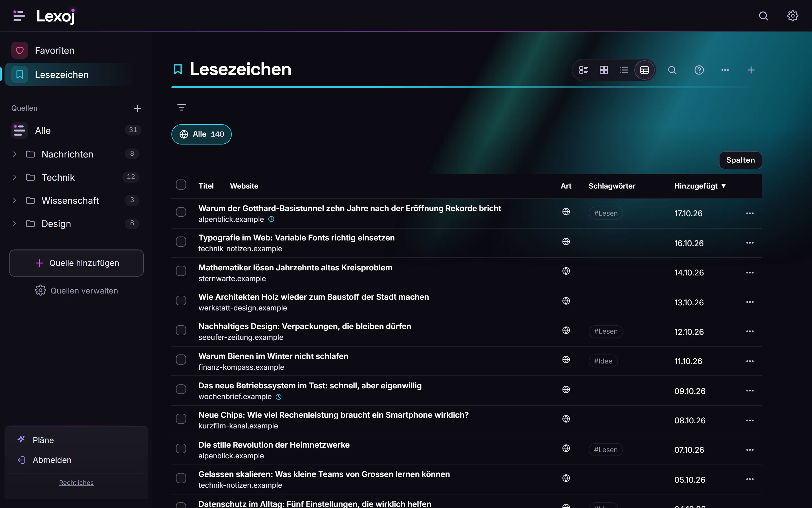Open the Rechtliches link
The image size is (812, 508).
pyautogui.click(x=76, y=483)
